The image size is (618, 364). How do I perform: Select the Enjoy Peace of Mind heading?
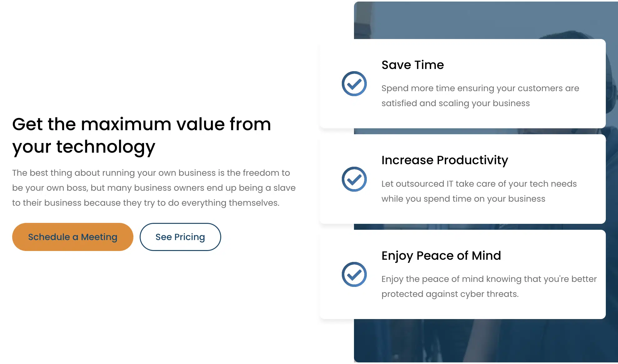pos(441,256)
